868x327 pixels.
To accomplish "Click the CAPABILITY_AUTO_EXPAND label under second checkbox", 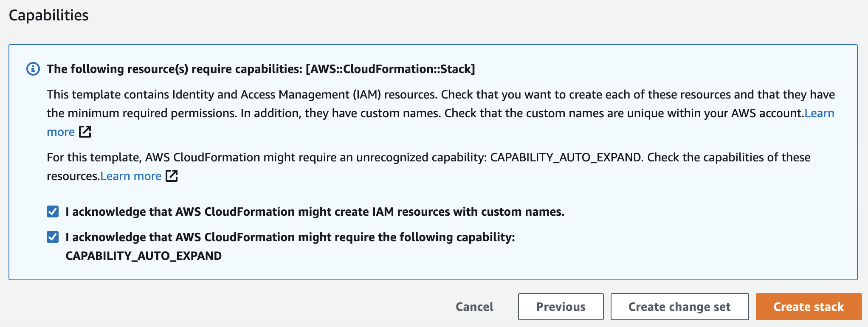I will 144,256.
